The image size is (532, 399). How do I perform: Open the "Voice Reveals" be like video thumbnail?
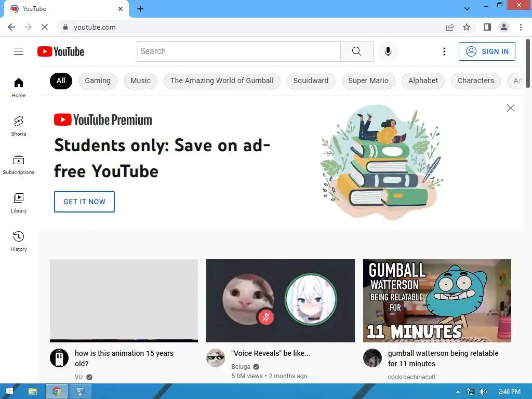tap(280, 301)
